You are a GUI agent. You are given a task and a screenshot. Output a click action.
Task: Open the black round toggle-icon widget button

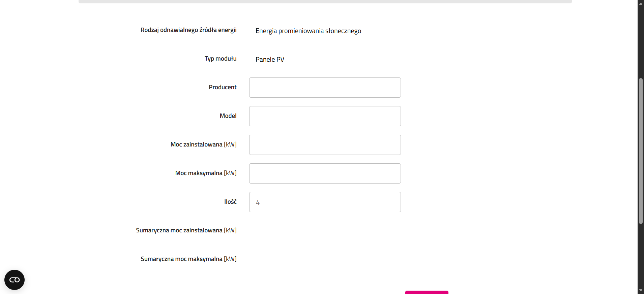click(x=14, y=280)
